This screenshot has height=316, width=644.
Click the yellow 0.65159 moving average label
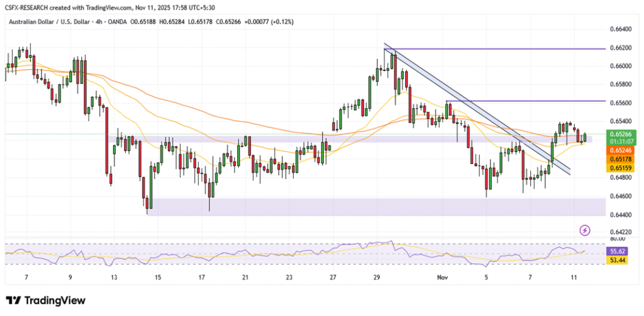618,168
